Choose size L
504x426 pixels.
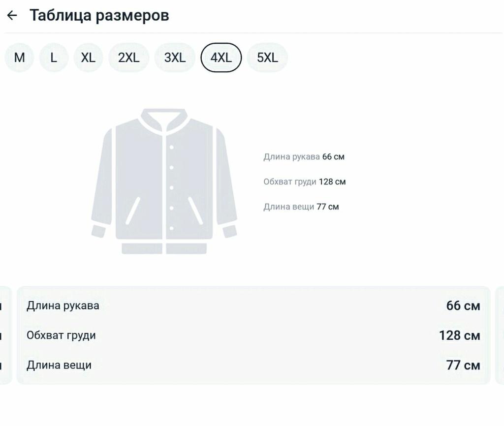pos(54,58)
